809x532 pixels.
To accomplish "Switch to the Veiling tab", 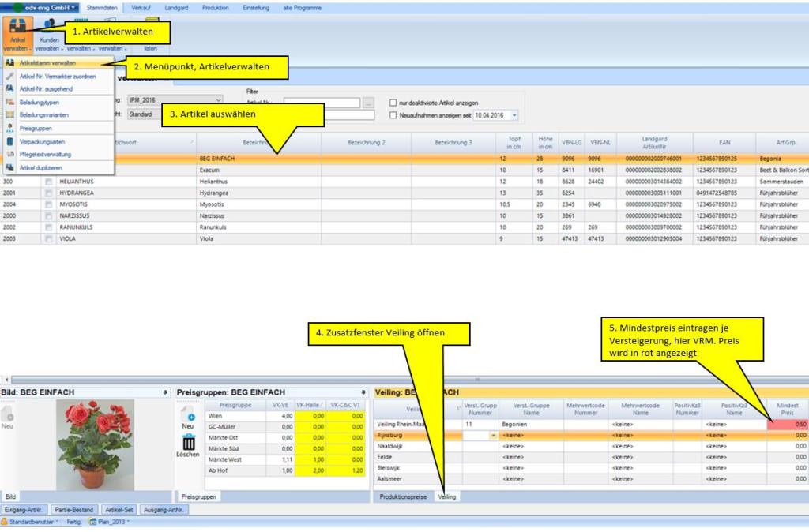I will pos(447,496).
